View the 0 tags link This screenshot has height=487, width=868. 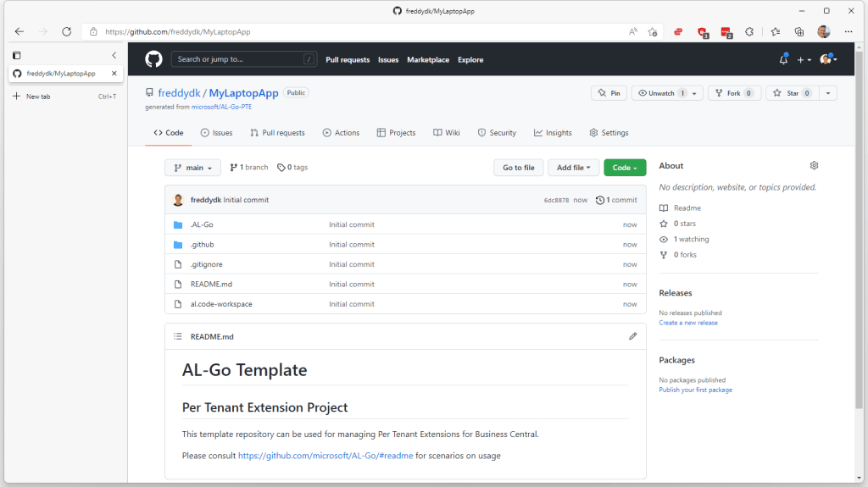click(x=292, y=167)
